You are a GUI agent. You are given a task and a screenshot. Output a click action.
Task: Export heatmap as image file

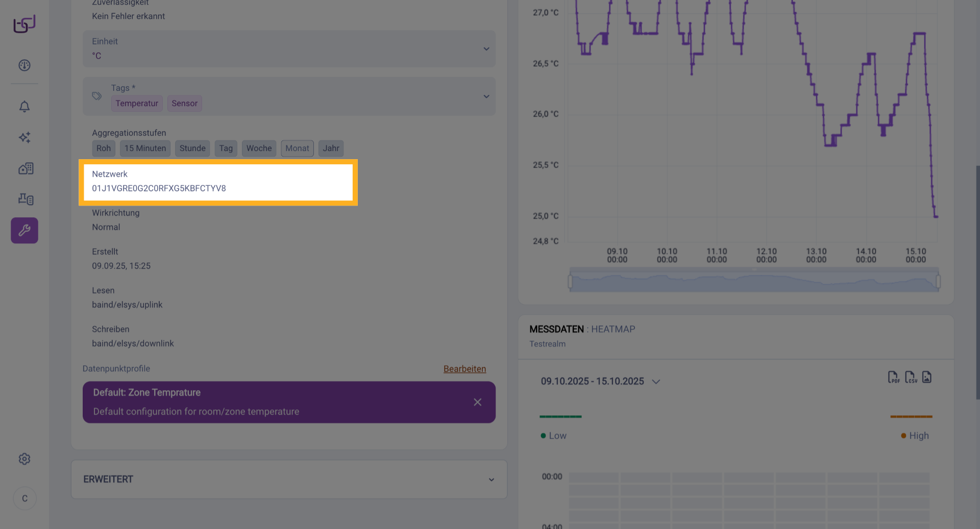[927, 377]
